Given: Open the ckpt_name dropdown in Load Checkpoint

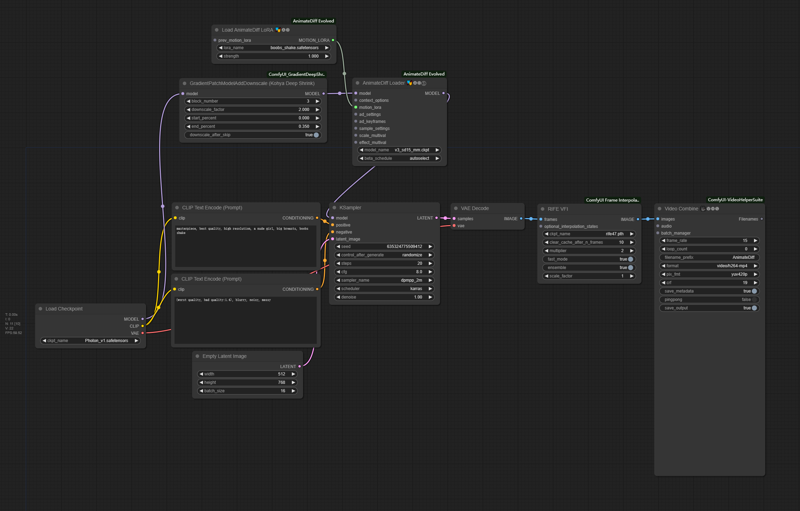Looking at the screenshot, I should 92,340.
